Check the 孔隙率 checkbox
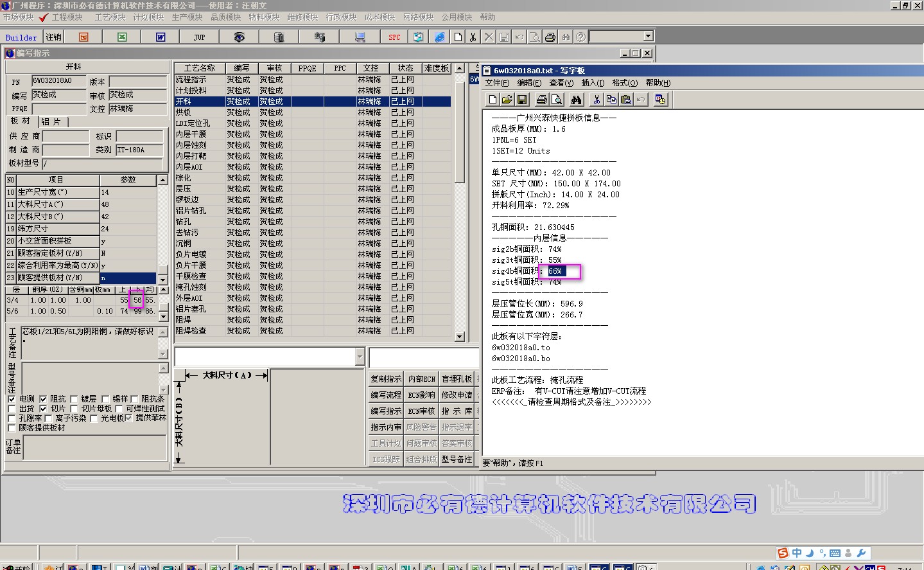The width and height of the screenshot is (924, 570). [12, 418]
